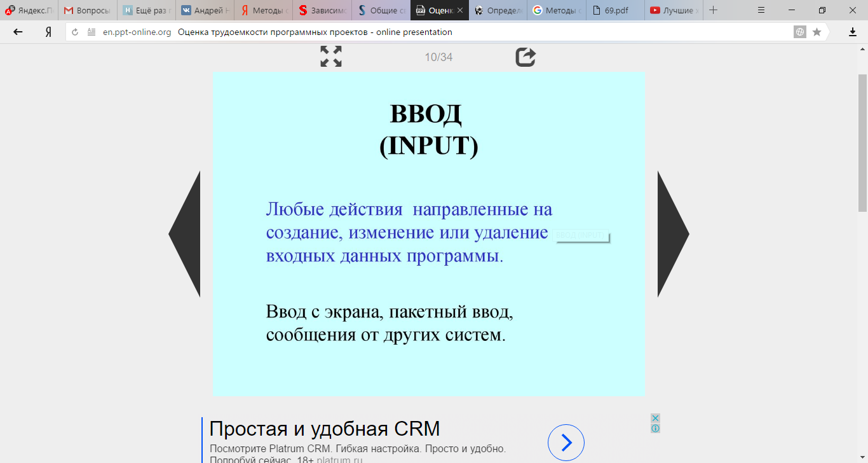This screenshot has width=868, height=463.
Task: Switch to the Яндекс.Почта tab
Action: tap(29, 10)
